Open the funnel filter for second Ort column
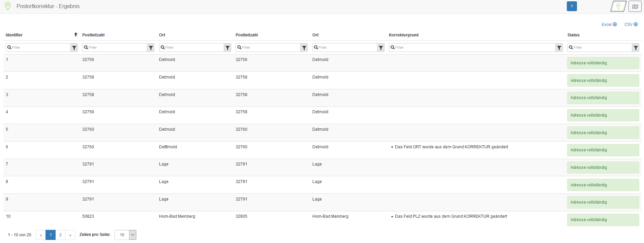The width and height of the screenshot is (644, 243). (x=381, y=48)
